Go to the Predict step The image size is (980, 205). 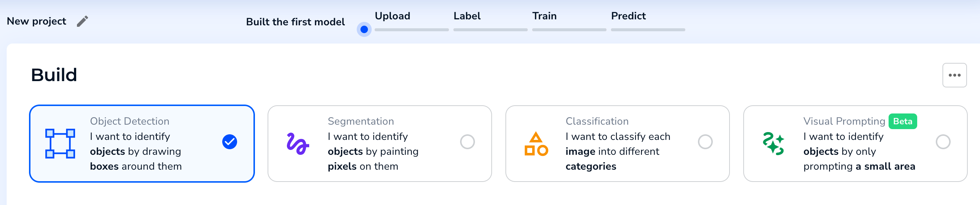[628, 16]
